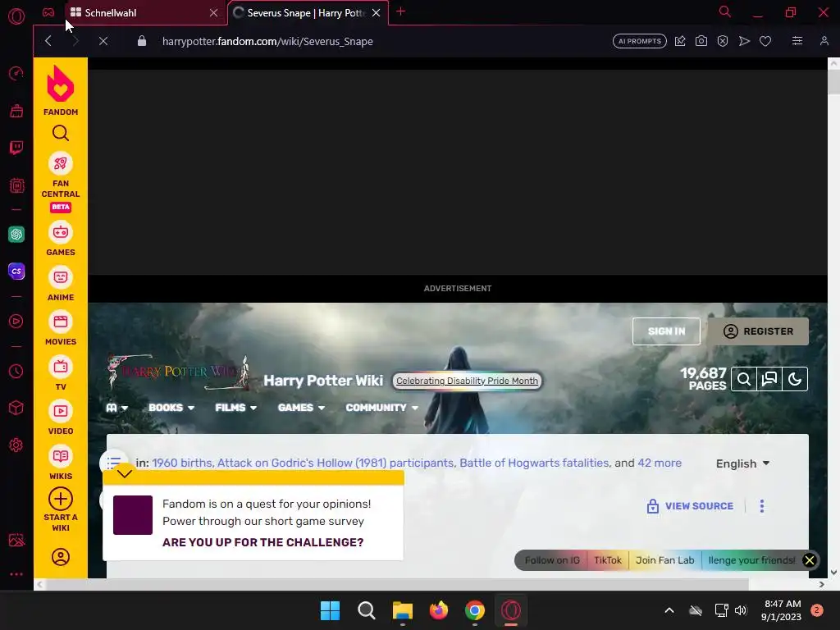The height and width of the screenshot is (630, 840).
Task: Expand the Community menu
Action: (382, 408)
